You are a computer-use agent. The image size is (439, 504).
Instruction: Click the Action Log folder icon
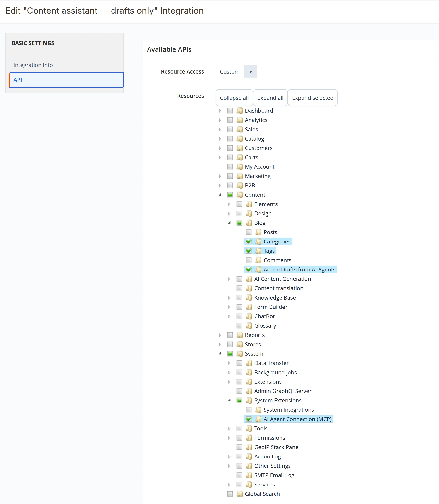(249, 456)
